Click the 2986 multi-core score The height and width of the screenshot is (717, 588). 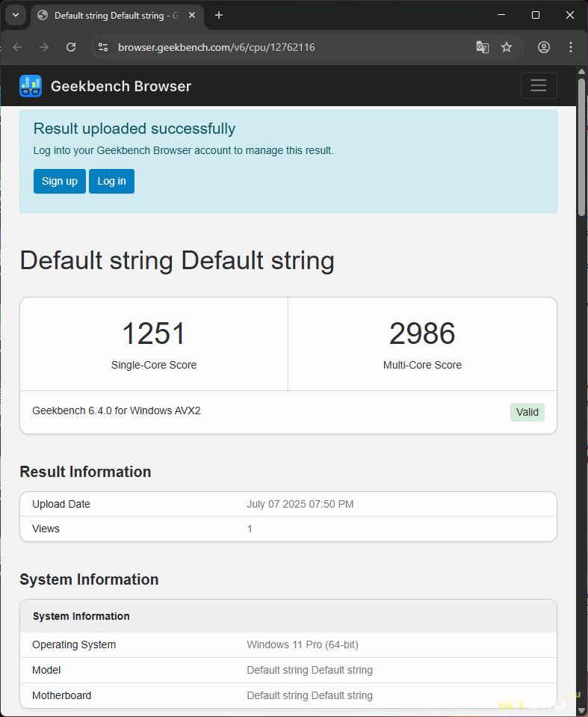(x=422, y=333)
